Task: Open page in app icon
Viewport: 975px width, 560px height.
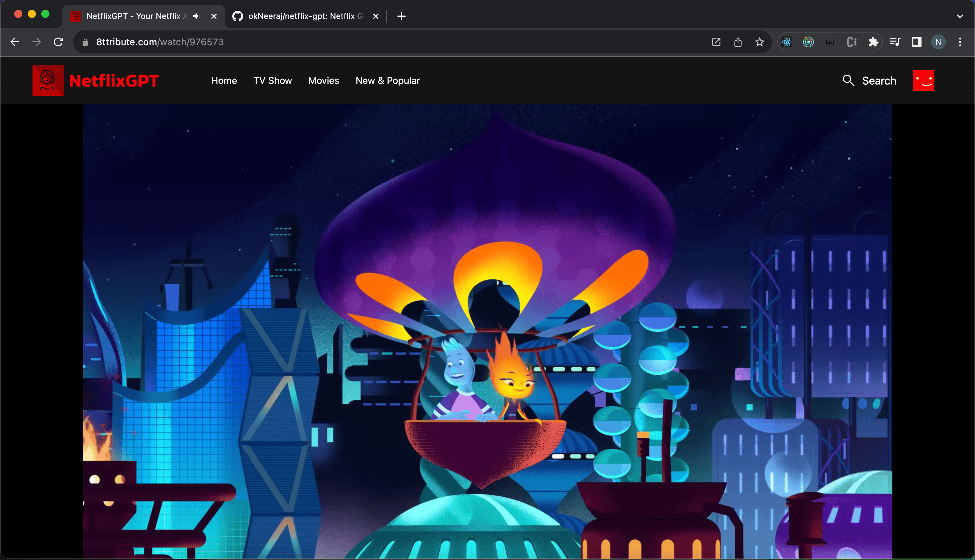Action: [716, 42]
